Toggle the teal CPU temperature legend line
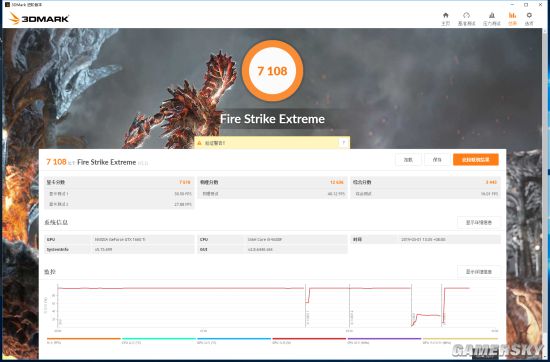The image size is (550, 362). click(159, 340)
